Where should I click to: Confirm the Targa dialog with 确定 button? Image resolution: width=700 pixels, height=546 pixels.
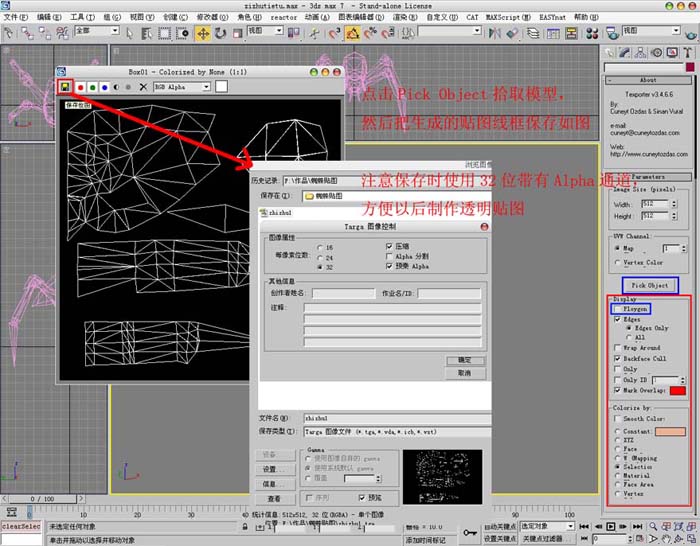pos(465,360)
